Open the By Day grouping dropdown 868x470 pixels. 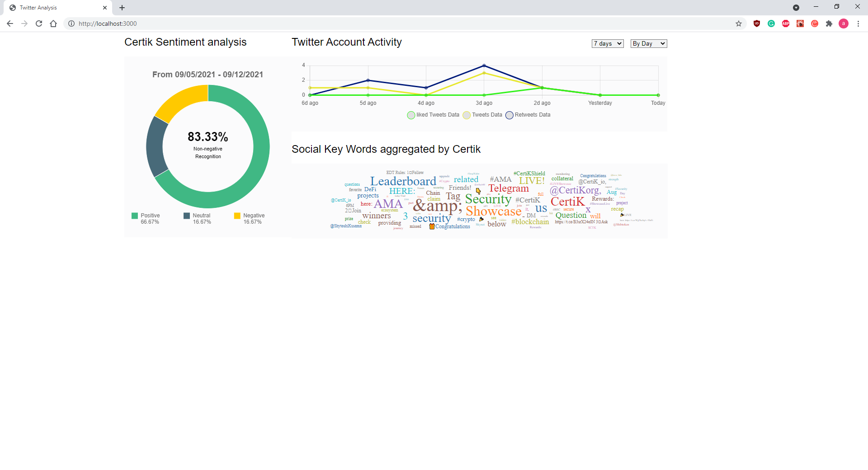pos(649,43)
